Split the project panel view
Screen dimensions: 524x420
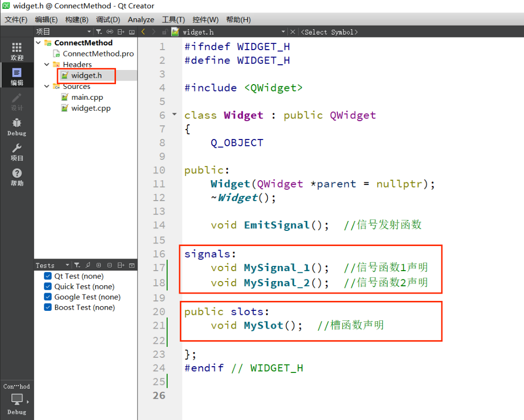click(121, 32)
